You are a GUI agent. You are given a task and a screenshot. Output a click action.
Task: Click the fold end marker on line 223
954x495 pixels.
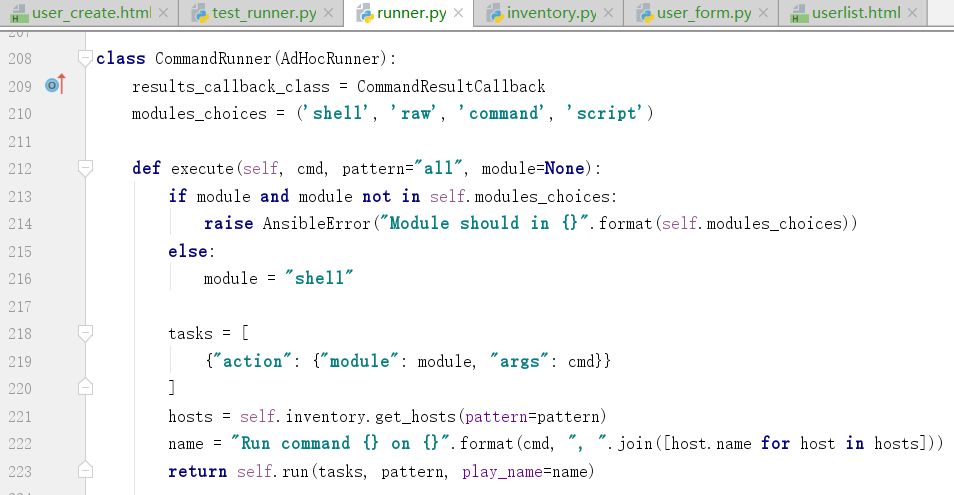point(85,470)
